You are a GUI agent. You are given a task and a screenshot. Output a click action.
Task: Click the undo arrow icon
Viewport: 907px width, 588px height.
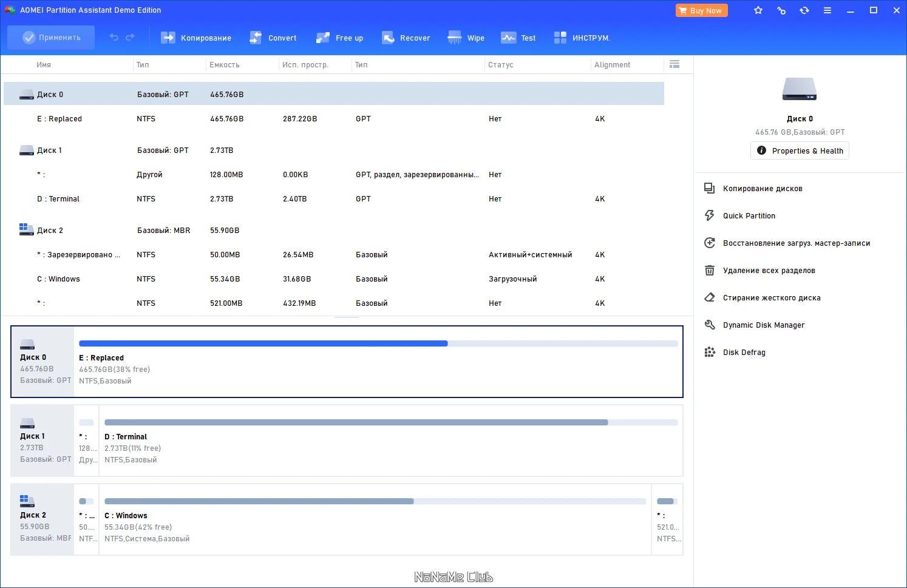click(114, 38)
